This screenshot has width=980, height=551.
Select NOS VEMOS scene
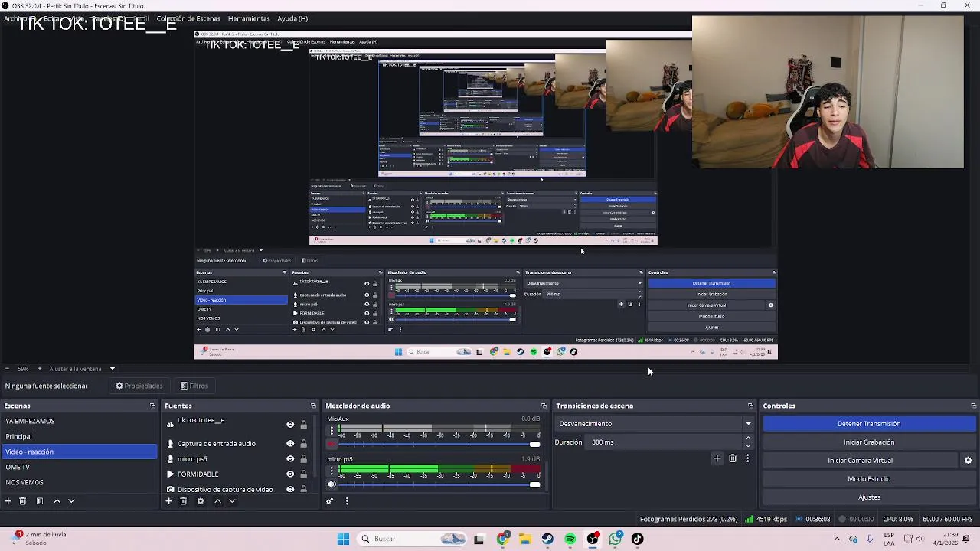tap(79, 482)
